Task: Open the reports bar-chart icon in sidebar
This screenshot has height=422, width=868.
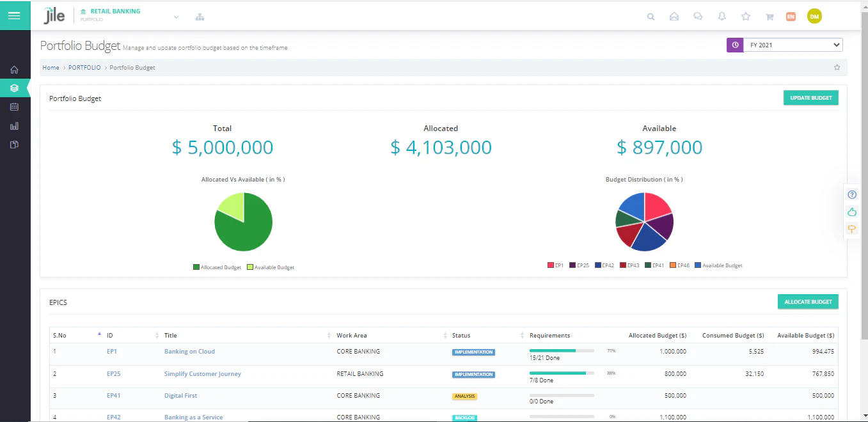Action: pos(15,126)
